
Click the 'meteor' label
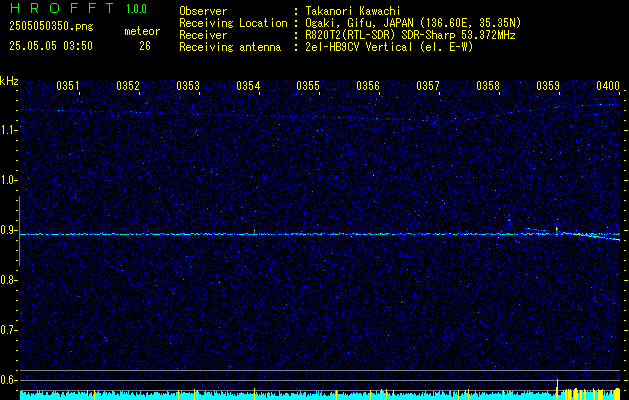(x=142, y=31)
